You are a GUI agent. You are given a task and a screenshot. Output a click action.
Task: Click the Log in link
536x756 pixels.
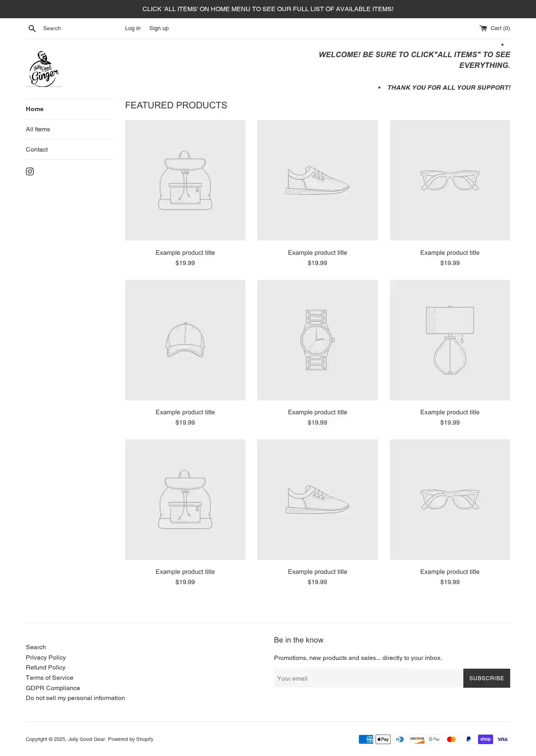point(133,28)
